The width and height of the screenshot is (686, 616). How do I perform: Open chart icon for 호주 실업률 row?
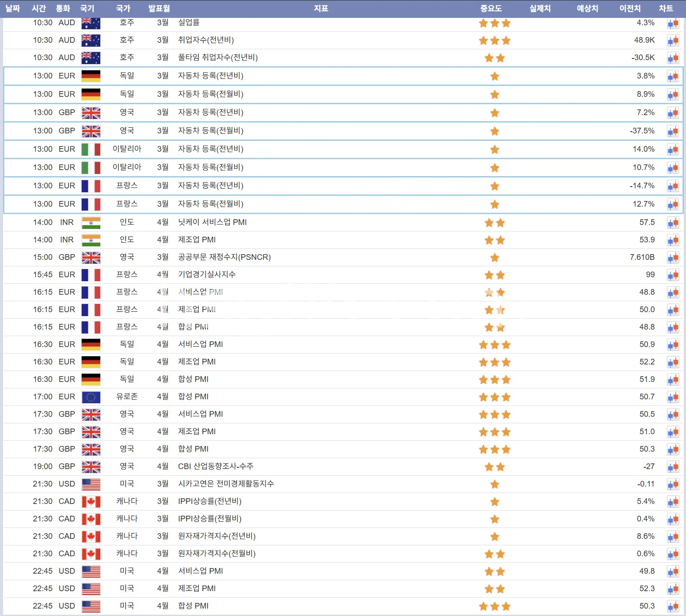click(x=673, y=24)
